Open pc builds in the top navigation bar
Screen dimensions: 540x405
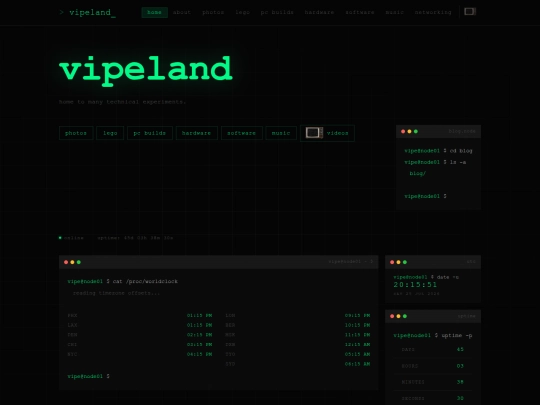(x=277, y=12)
